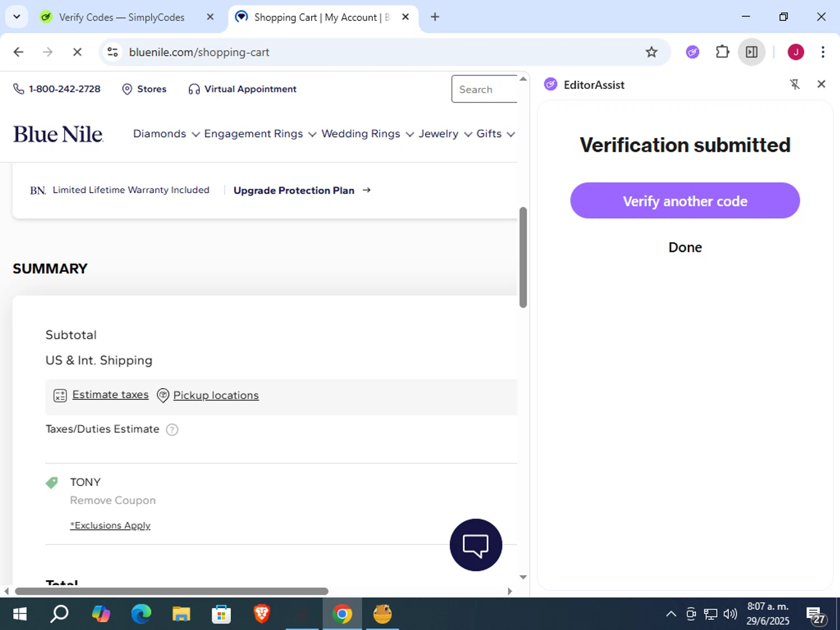
Task: Open Virtual Appointment link
Action: click(x=242, y=89)
